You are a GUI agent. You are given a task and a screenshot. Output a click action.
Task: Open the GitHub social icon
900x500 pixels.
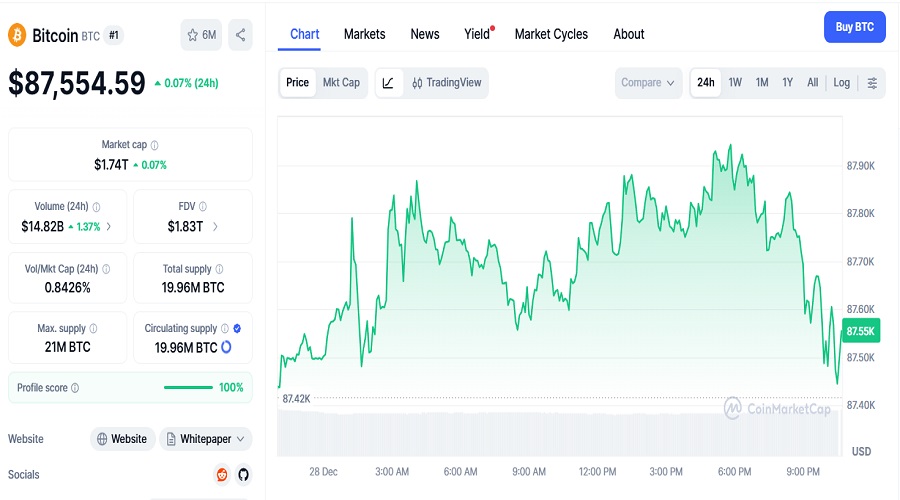(243, 475)
